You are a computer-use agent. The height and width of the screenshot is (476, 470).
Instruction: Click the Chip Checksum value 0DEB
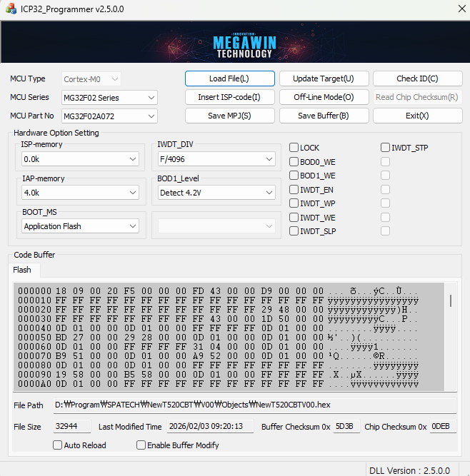click(x=443, y=426)
